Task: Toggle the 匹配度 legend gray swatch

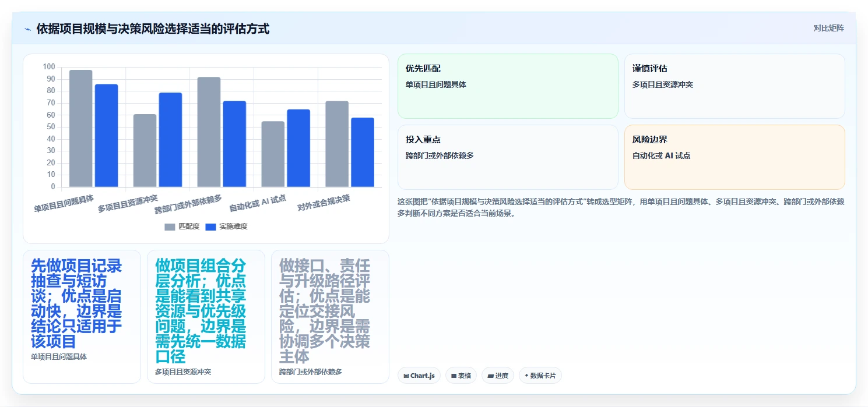Action: [x=170, y=226]
